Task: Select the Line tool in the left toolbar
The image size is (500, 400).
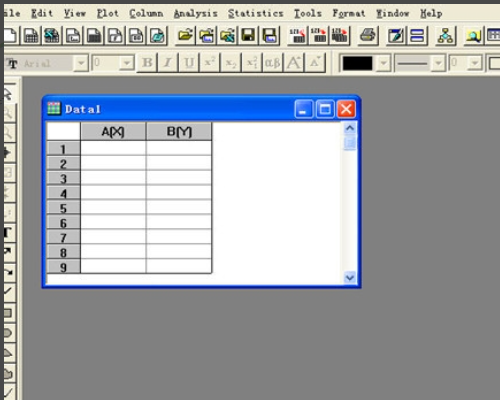Action: tap(8, 291)
